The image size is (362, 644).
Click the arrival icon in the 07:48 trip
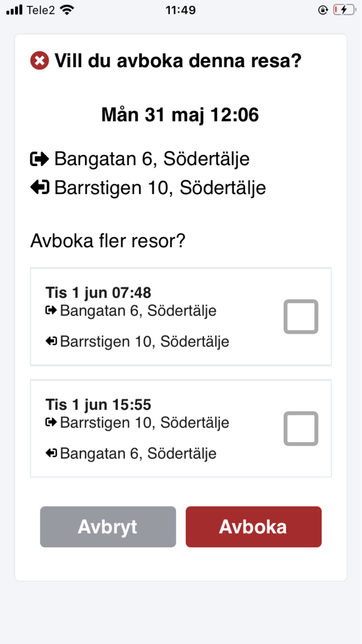tap(51, 341)
